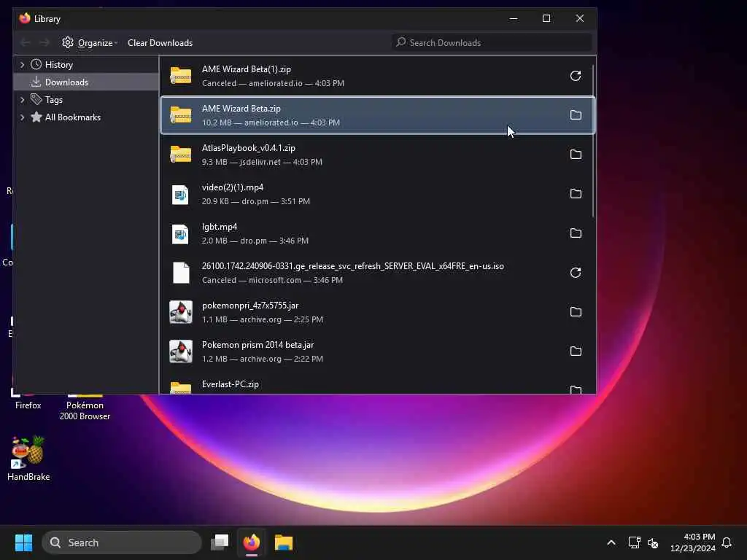Click Clear Downloads button
The image size is (747, 560).
[x=160, y=43]
